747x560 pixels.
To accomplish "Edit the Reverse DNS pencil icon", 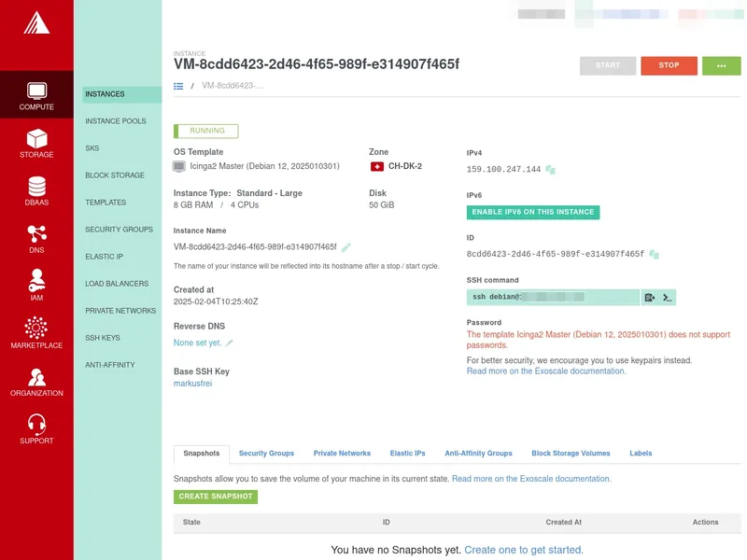I will [229, 343].
